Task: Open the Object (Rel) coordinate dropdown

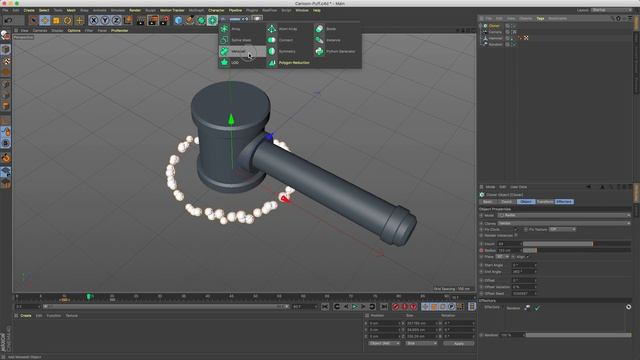Action: tap(384, 344)
